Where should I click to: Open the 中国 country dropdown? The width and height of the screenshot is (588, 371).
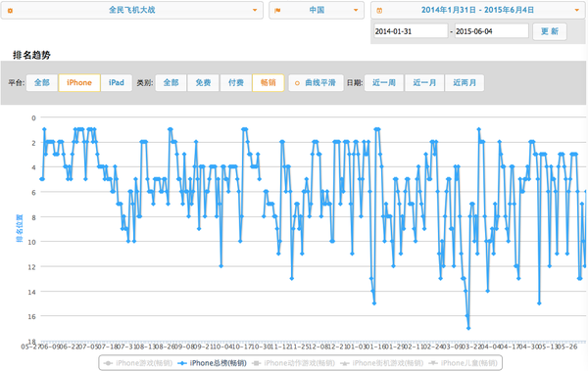(317, 10)
